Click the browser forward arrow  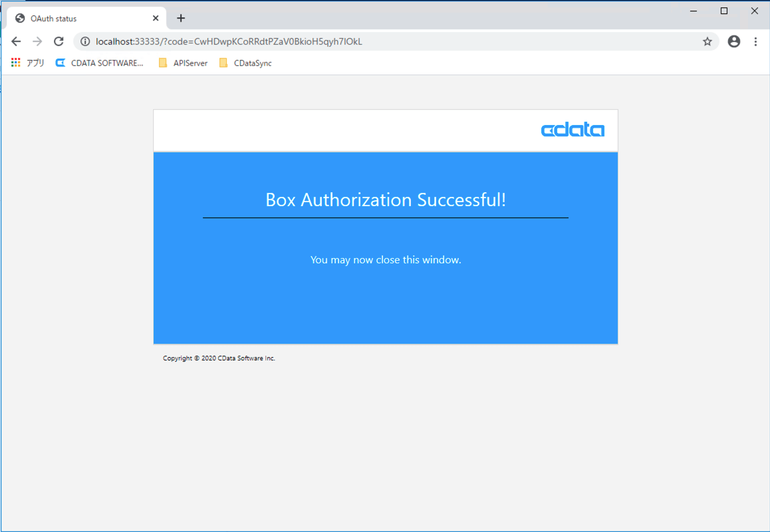click(37, 41)
